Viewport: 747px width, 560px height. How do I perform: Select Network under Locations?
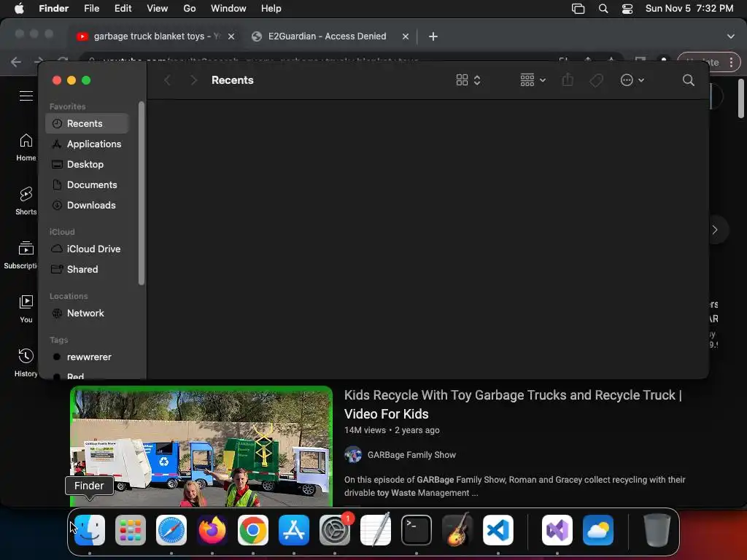point(88,313)
